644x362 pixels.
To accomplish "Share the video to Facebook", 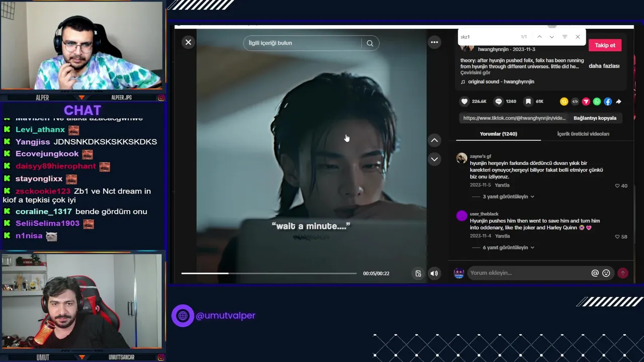I will (608, 102).
